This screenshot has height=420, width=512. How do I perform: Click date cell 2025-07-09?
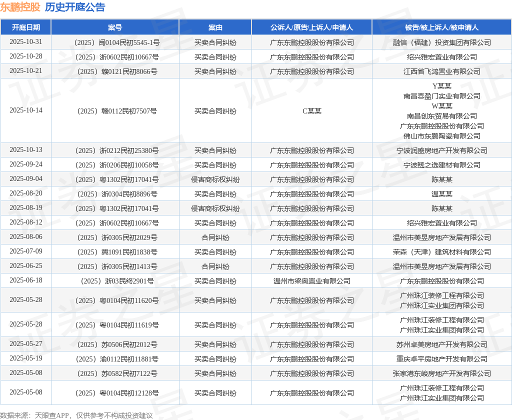pos(26,251)
